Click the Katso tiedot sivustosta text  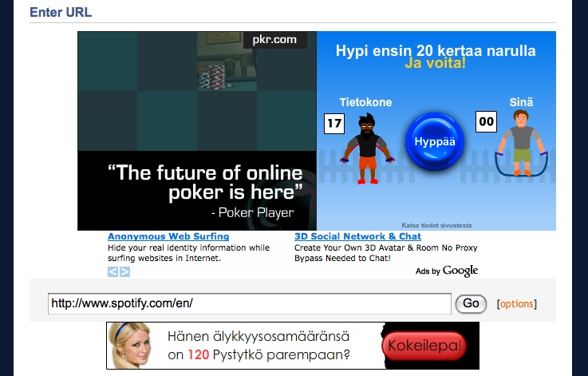coord(436,225)
